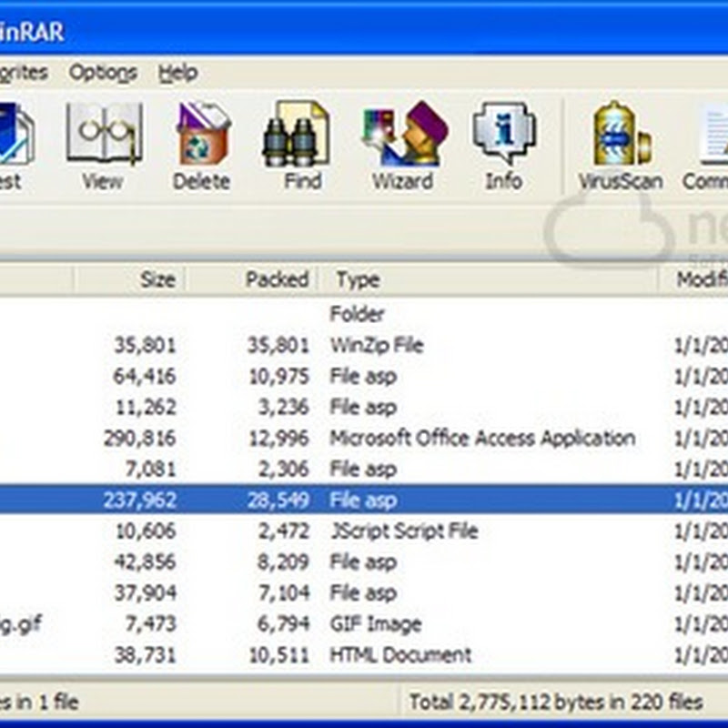The width and height of the screenshot is (728, 728).
Task: Click the status bar total 2,775,112 bytes
Action: coord(556,702)
